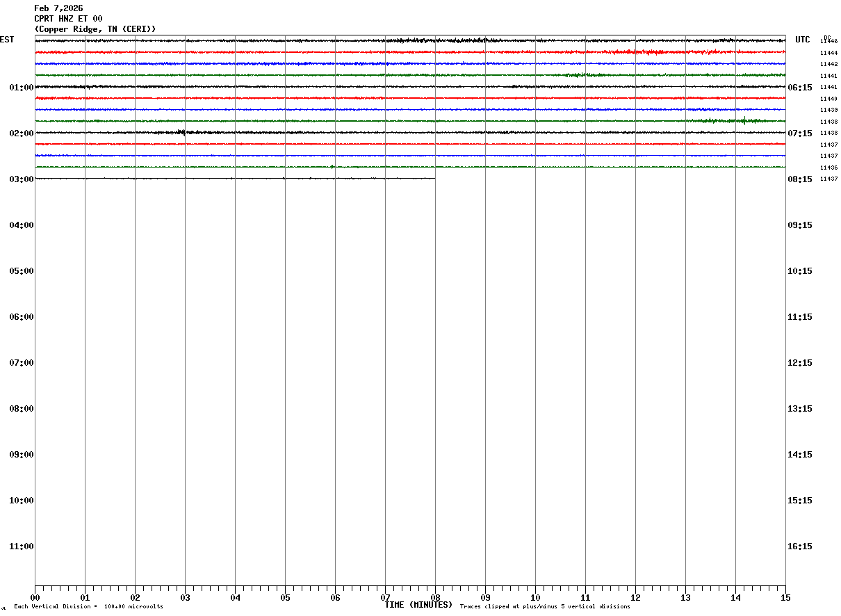Select the 10:00 EST time label
This screenshot has width=841, height=616.
click(22, 501)
